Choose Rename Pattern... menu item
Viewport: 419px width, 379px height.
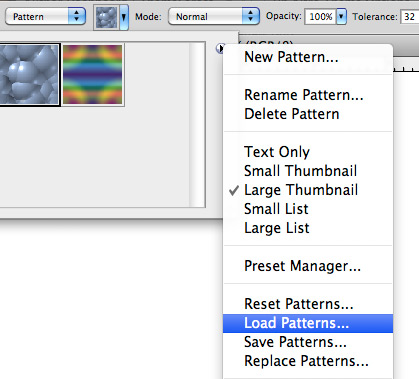(308, 95)
